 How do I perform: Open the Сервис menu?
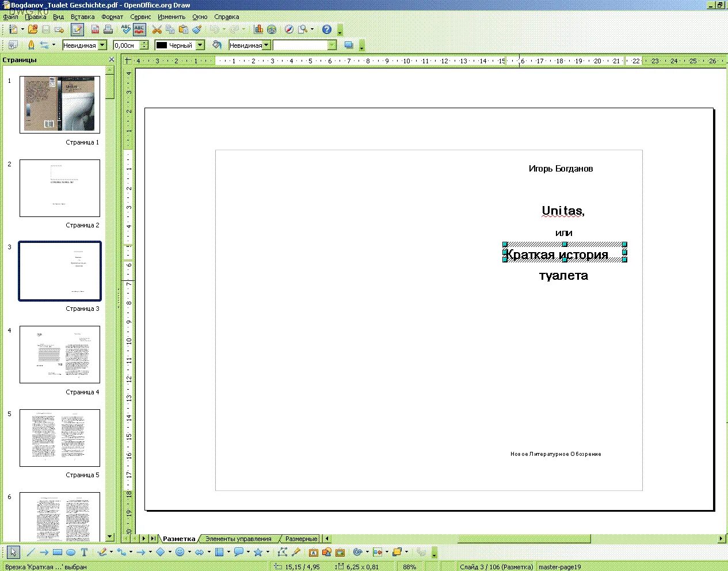pos(140,17)
